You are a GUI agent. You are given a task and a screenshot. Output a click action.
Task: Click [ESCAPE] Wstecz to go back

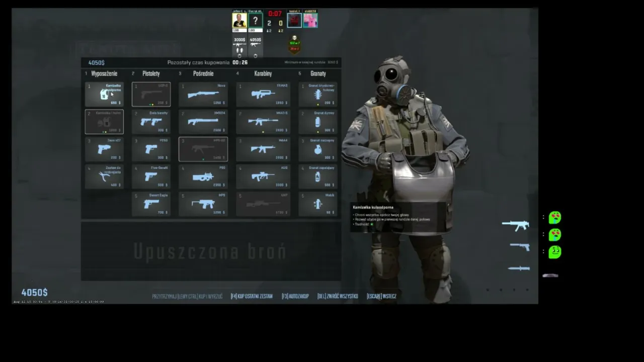point(381,296)
